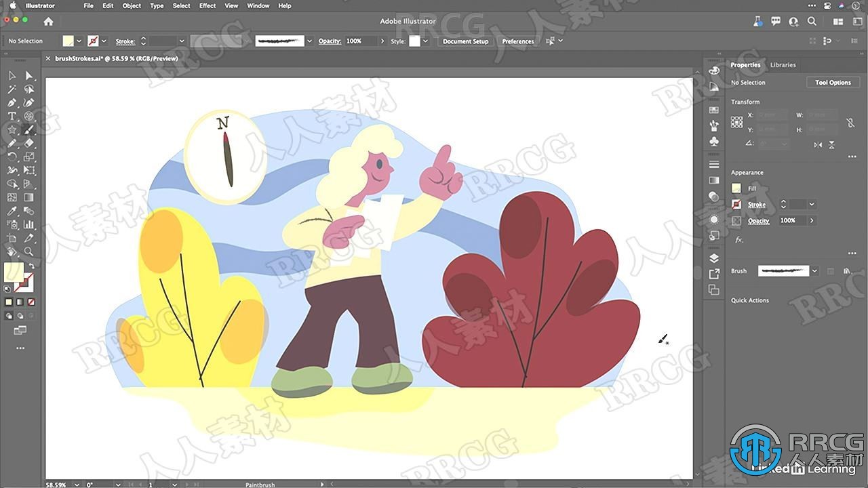
Task: Enable Draw Normal mode
Action: pos(9,316)
